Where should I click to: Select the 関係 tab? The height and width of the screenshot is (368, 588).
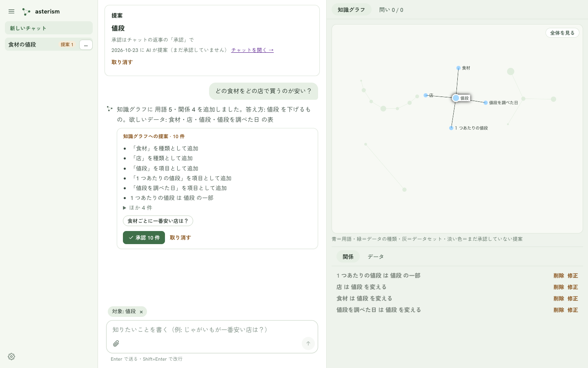pos(348,257)
